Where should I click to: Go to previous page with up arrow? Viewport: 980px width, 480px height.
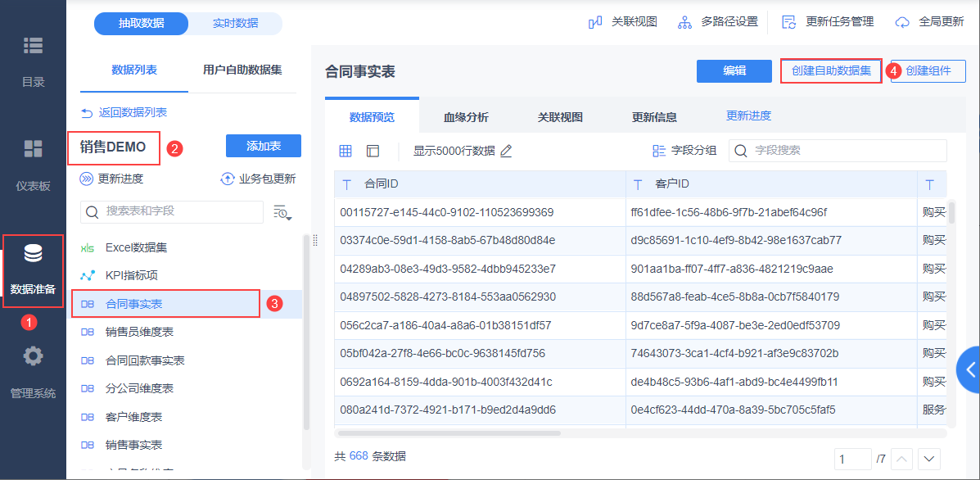coord(901,460)
